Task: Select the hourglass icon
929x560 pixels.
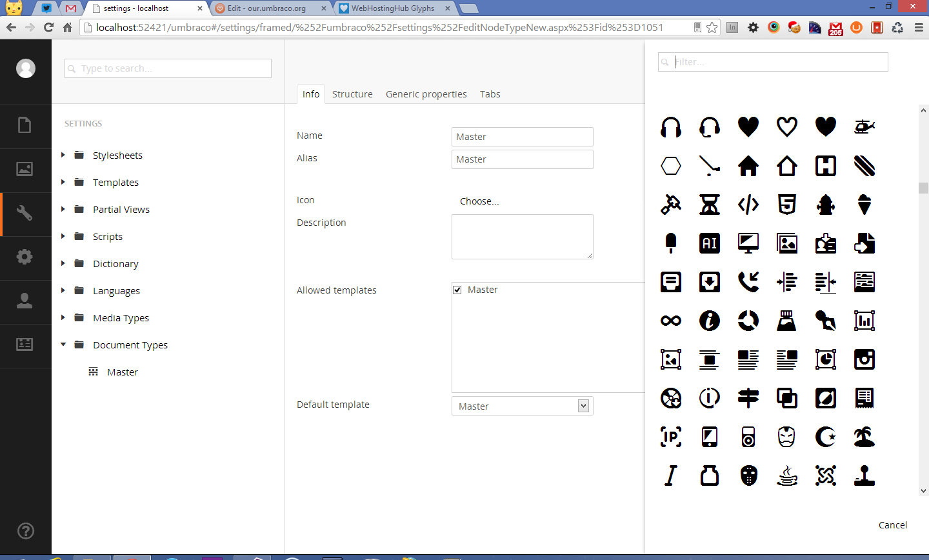Action: 710,205
